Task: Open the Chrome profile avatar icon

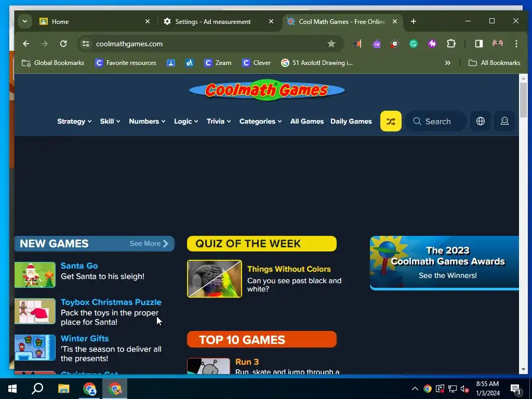Action: coord(497,44)
